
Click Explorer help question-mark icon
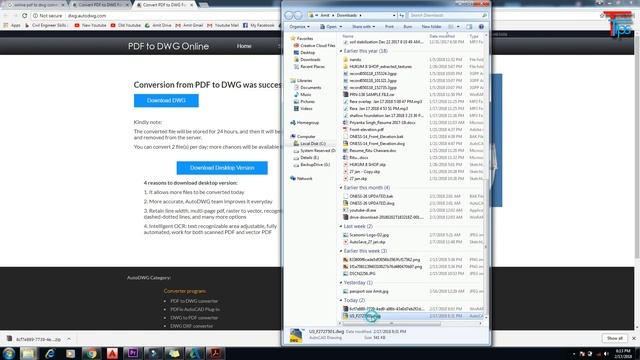coord(481,27)
